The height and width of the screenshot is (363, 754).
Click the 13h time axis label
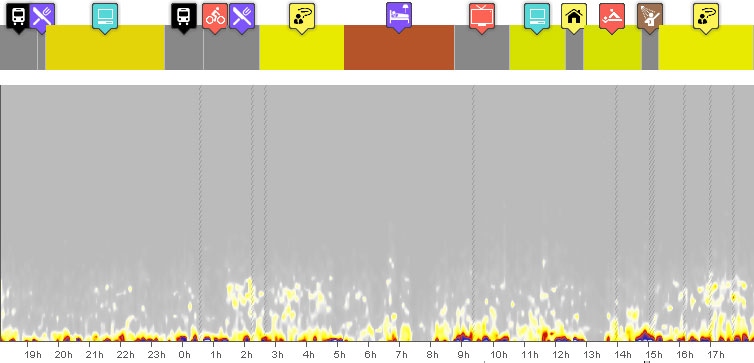(x=591, y=355)
